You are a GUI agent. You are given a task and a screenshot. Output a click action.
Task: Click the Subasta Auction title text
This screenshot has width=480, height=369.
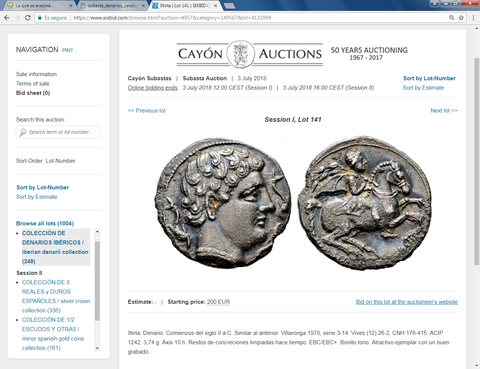coord(205,78)
